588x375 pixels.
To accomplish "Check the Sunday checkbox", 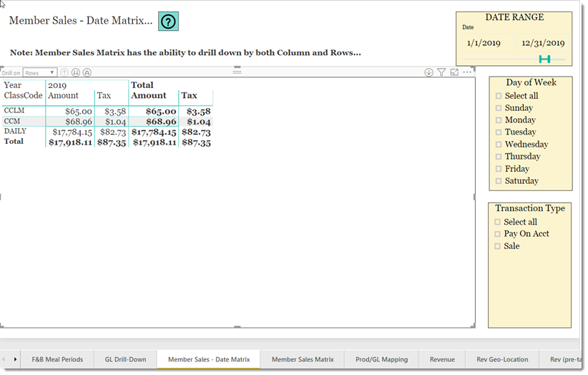I will [499, 108].
